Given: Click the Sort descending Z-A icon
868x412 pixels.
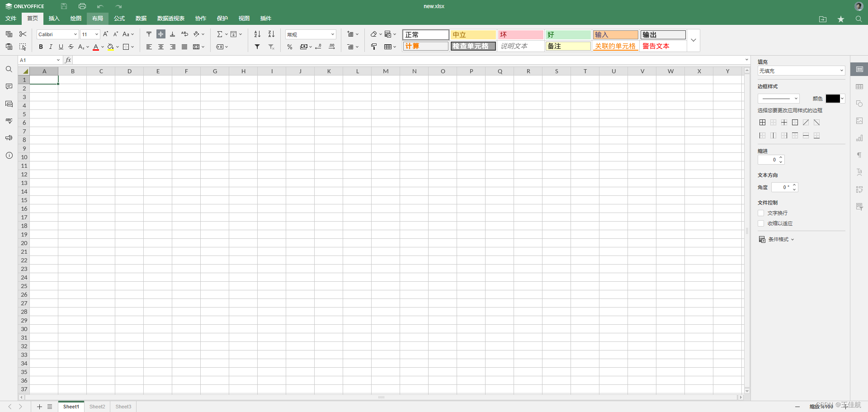Looking at the screenshot, I should [271, 34].
